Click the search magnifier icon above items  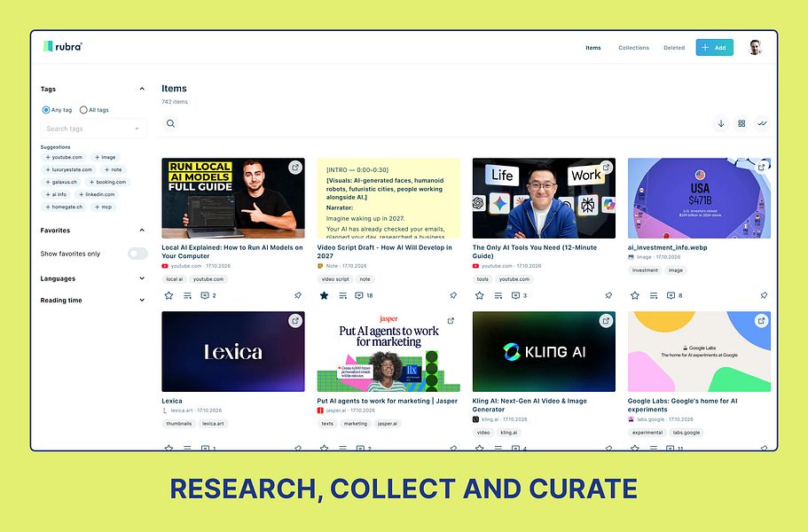coord(170,123)
